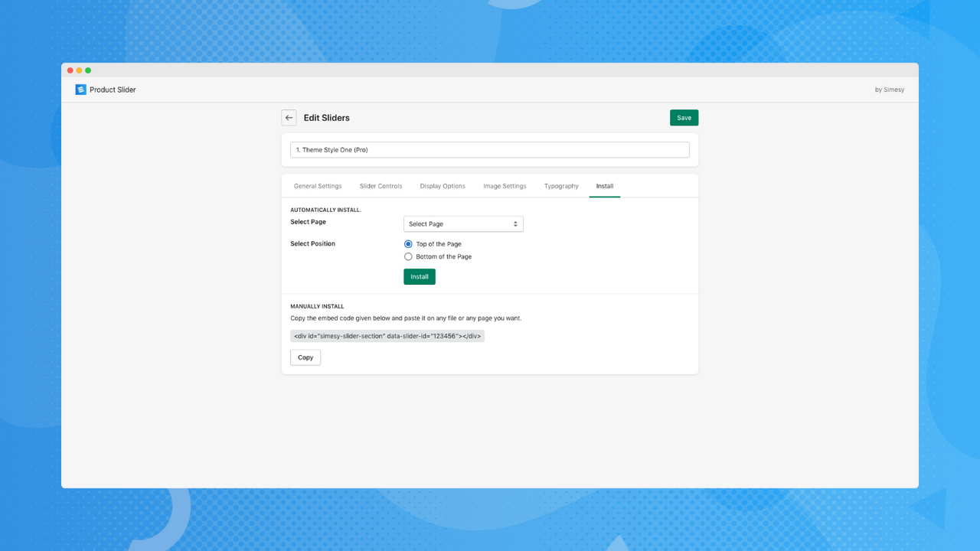Viewport: 980px width, 551px height.
Task: Click the yellow minimize window button
Action: click(x=79, y=70)
